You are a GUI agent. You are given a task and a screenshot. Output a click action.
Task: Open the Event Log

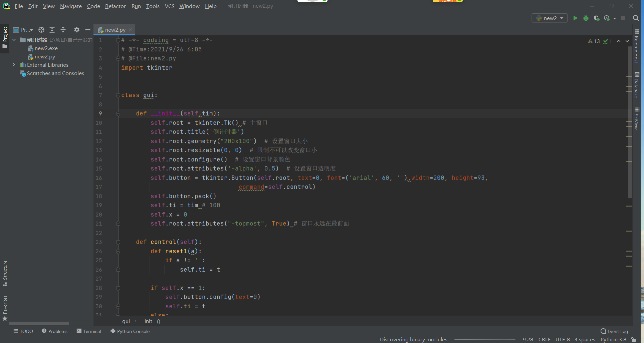[614, 331]
